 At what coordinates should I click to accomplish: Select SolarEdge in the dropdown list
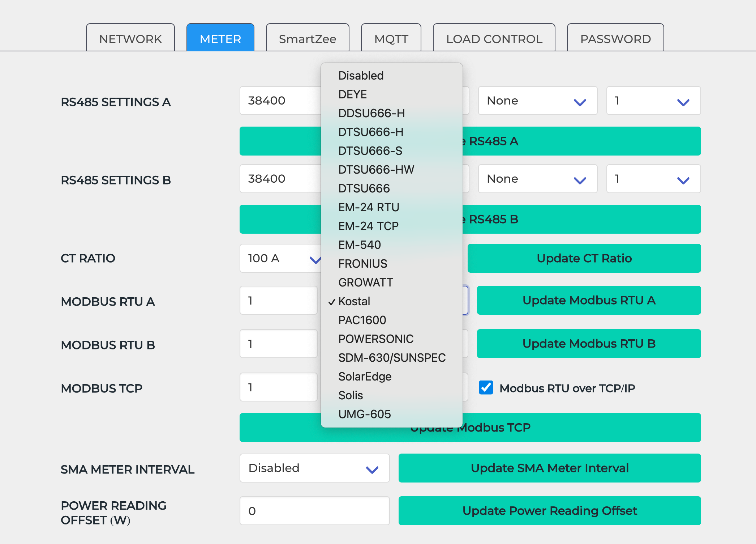click(365, 377)
